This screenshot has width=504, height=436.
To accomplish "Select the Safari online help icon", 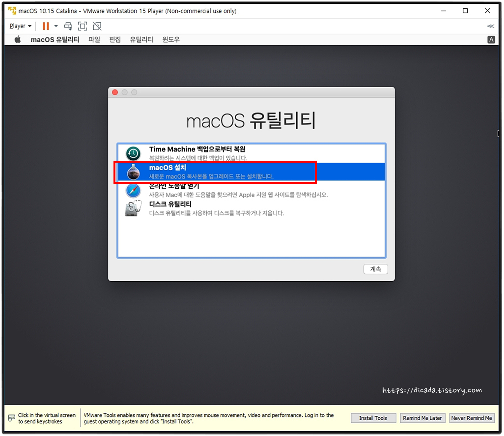I will [133, 190].
